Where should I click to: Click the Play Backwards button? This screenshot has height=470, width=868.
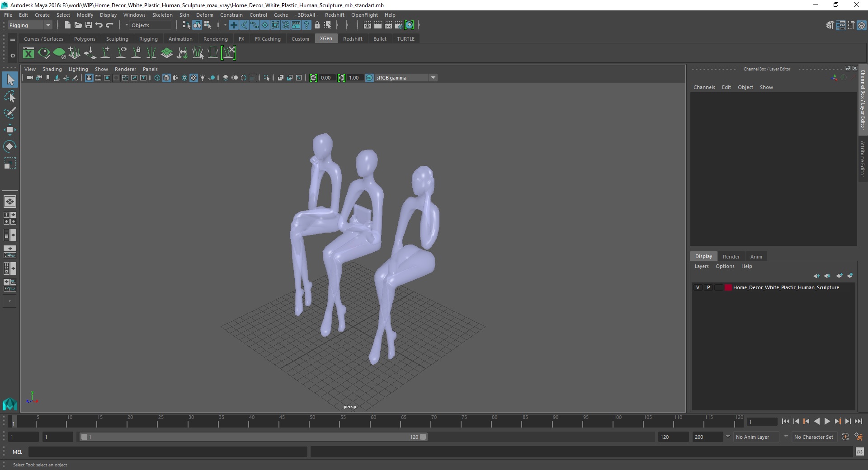(816, 421)
